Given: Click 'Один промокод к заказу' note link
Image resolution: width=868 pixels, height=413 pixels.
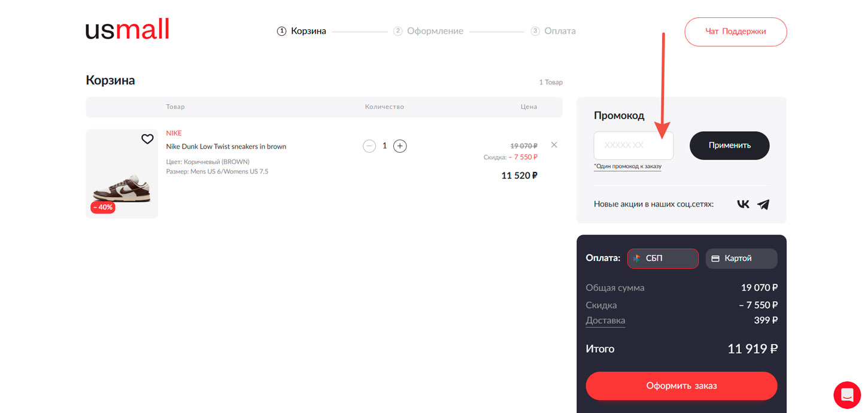Looking at the screenshot, I should (x=627, y=166).
